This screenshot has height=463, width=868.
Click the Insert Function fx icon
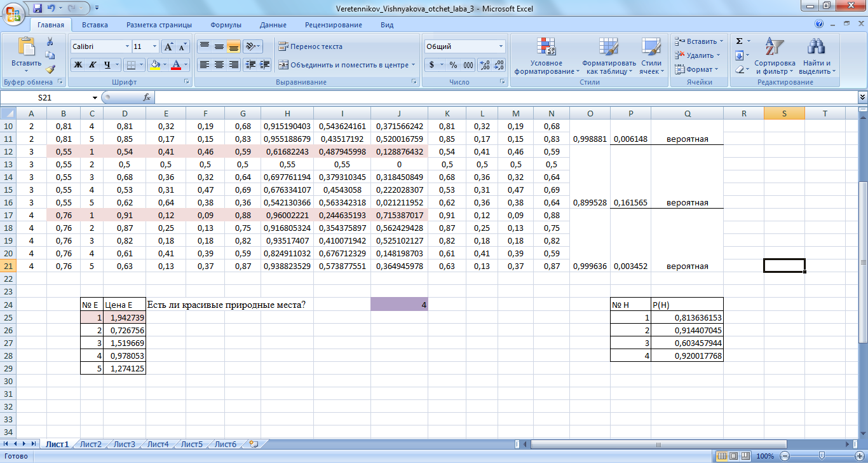click(147, 98)
